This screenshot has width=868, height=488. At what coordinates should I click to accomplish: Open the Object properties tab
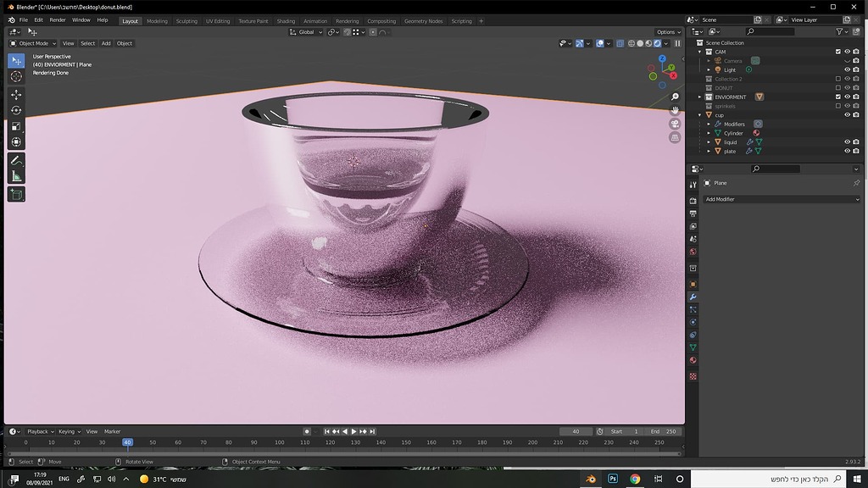(693, 285)
